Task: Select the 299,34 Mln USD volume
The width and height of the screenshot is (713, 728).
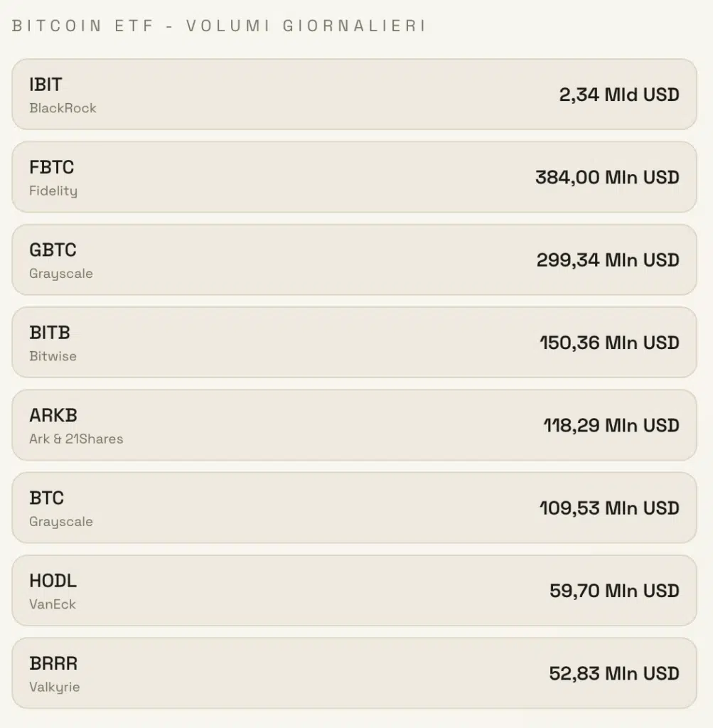Action: pos(608,260)
